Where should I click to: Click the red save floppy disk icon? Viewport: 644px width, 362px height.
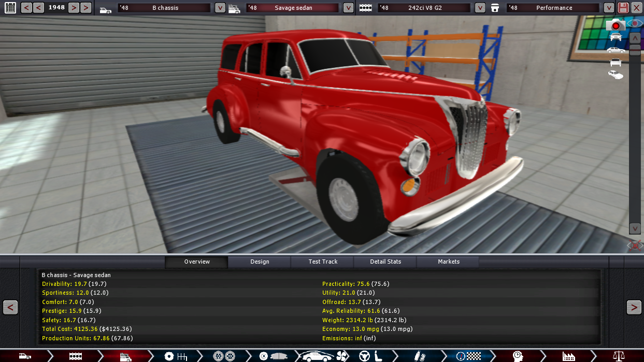tap(623, 8)
